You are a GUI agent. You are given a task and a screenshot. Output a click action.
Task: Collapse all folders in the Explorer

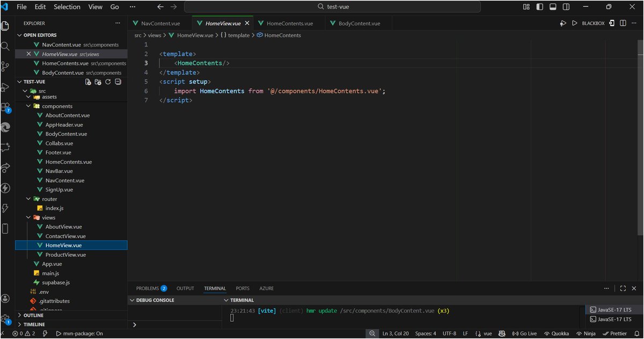[x=119, y=81]
